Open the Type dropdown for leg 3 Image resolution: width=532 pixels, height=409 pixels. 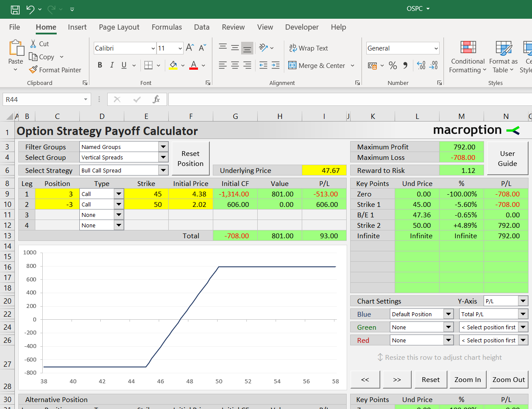pos(119,215)
